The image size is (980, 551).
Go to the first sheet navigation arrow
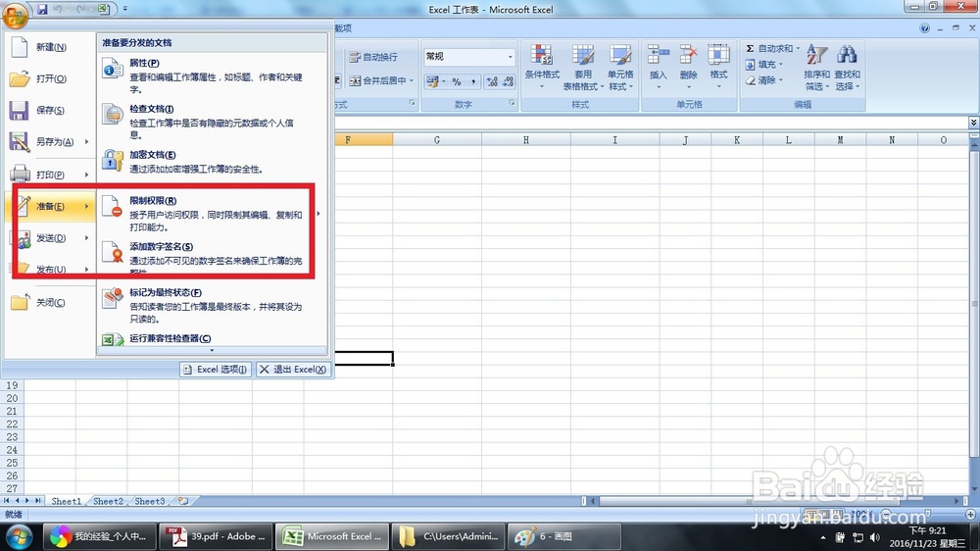click(6, 501)
